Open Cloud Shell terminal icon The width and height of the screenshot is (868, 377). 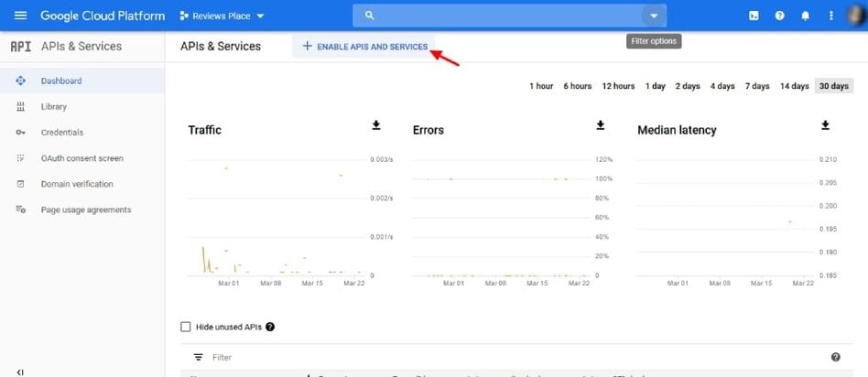click(754, 16)
